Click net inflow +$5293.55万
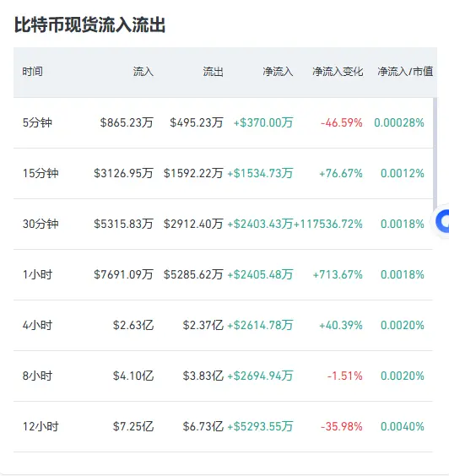The image size is (449, 476). 260,427
